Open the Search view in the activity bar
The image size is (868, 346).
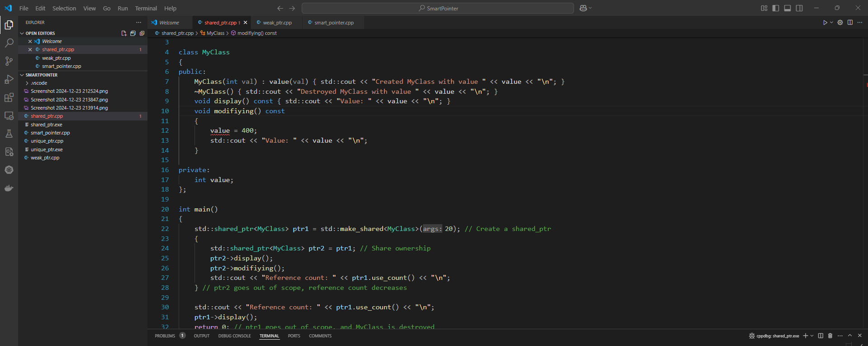[x=9, y=43]
